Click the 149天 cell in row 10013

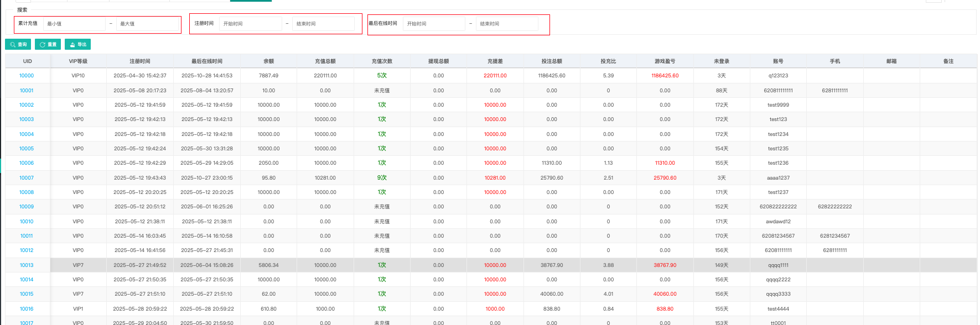722,265
